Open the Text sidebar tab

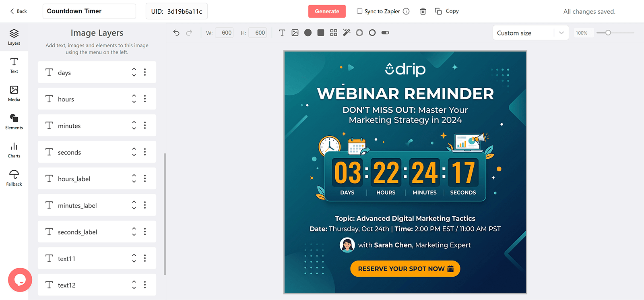(x=14, y=65)
